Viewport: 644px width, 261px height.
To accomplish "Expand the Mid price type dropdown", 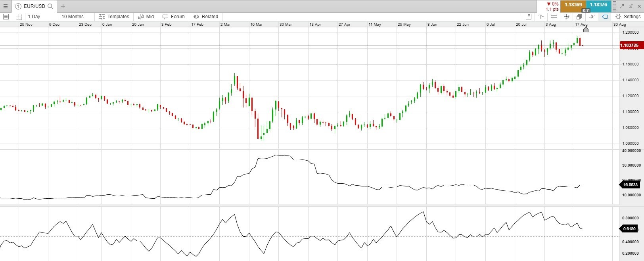I will (x=146, y=17).
